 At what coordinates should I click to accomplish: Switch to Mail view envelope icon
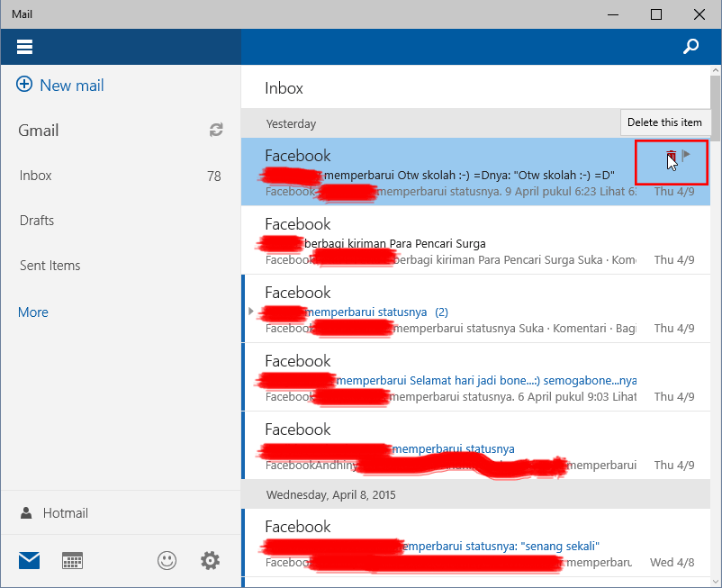(29, 560)
